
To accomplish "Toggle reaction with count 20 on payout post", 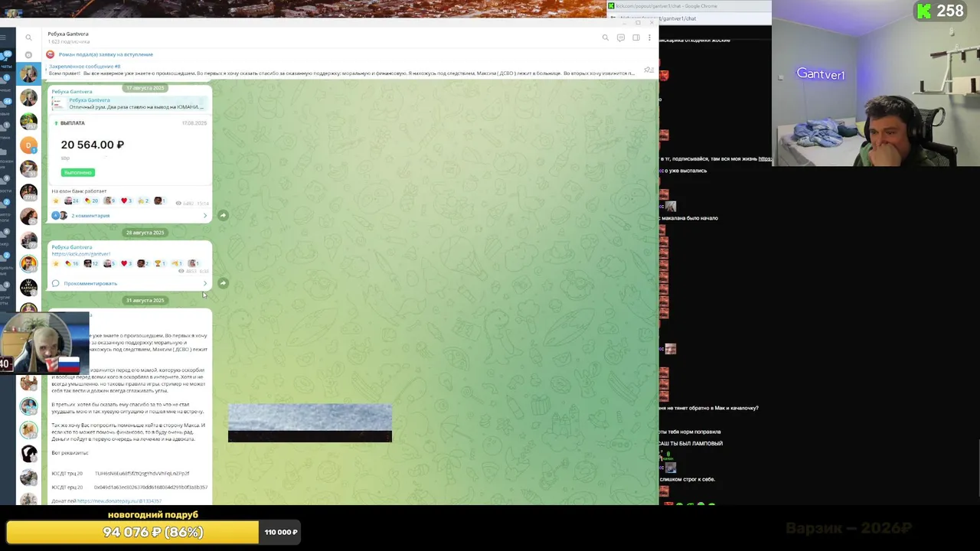I will pos(91,201).
